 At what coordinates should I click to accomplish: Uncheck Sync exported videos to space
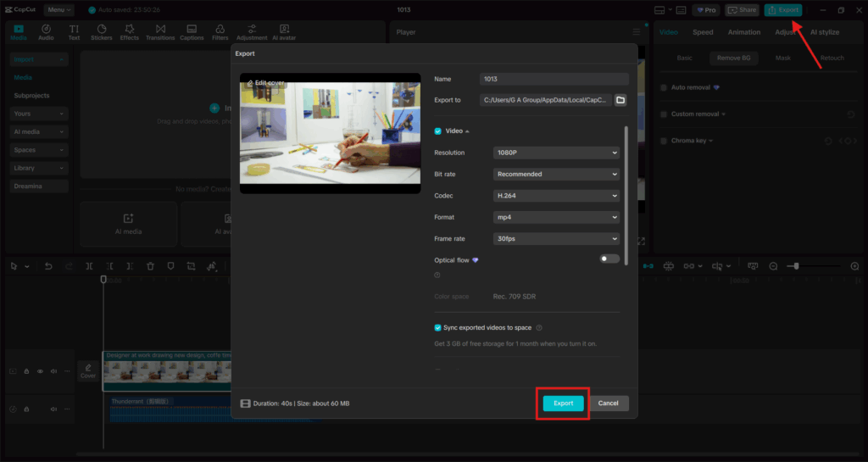pos(438,327)
